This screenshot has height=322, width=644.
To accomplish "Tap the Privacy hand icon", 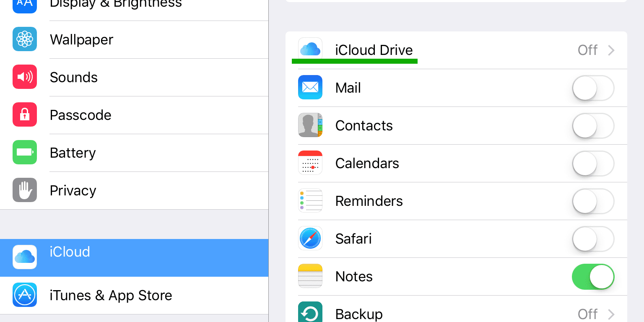I will pos(25,190).
